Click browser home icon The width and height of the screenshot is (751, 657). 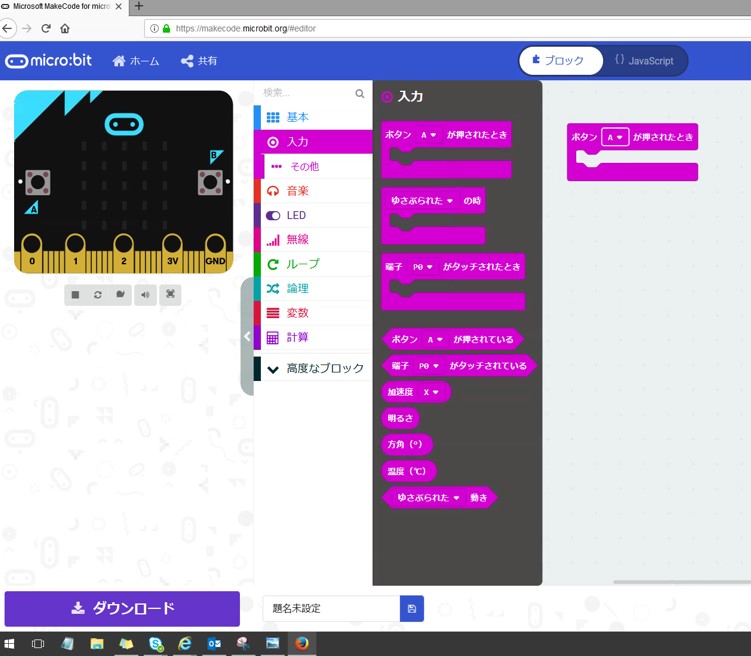[65, 29]
